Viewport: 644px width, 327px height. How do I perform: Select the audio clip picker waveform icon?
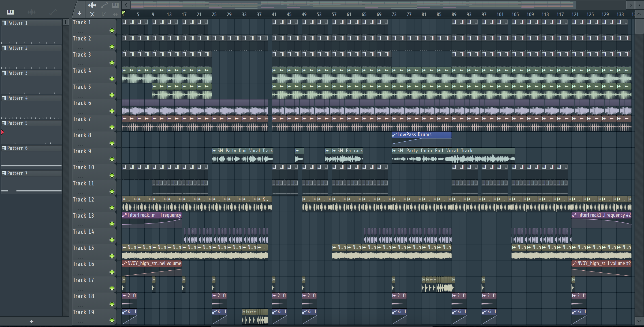click(32, 12)
